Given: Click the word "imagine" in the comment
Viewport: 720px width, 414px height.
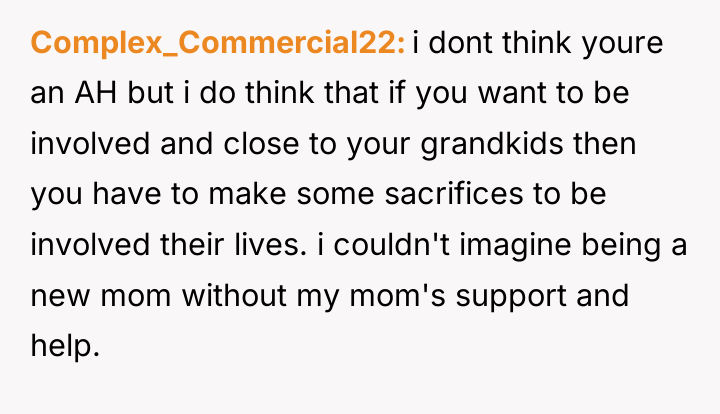Looking at the screenshot, I should (x=515, y=245).
